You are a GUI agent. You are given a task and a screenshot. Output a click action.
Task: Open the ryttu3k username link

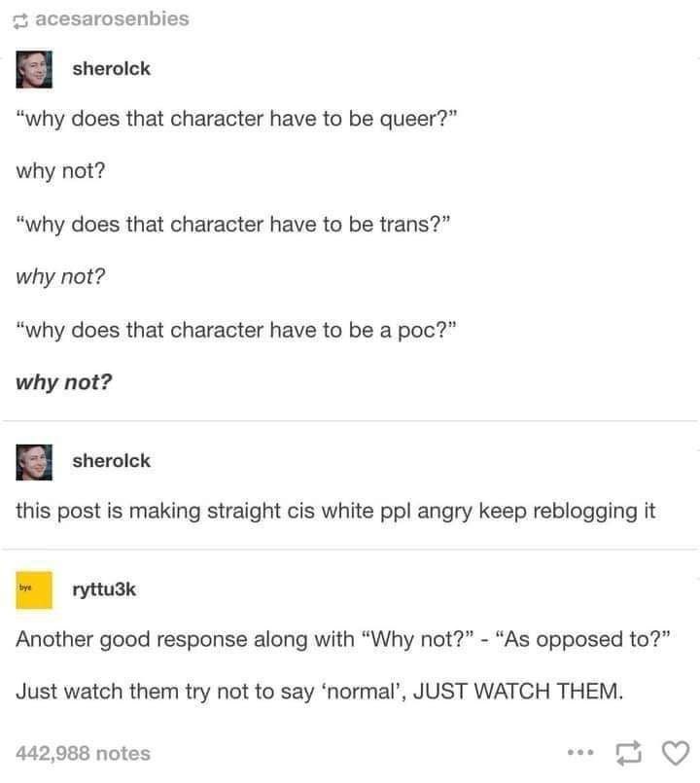(x=104, y=589)
